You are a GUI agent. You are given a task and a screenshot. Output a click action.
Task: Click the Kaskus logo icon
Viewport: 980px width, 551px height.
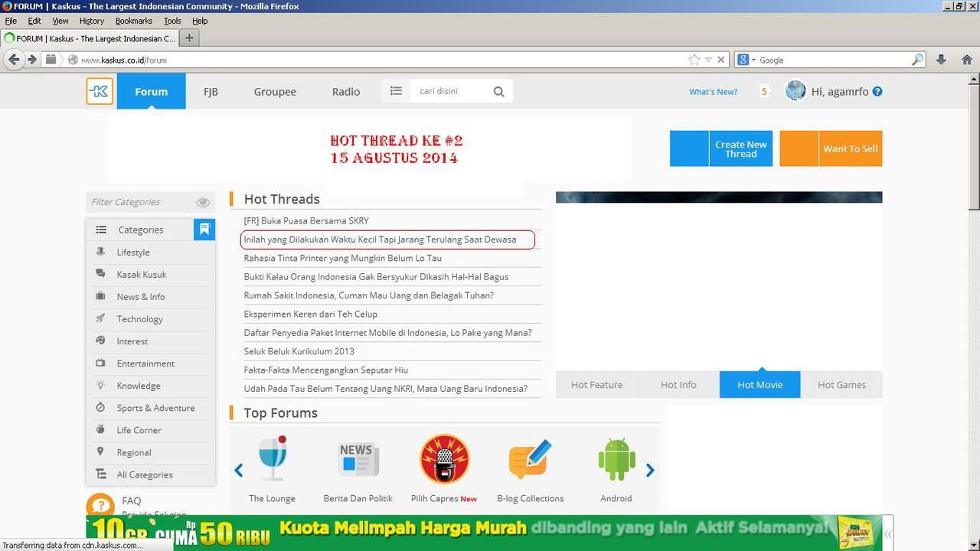100,91
